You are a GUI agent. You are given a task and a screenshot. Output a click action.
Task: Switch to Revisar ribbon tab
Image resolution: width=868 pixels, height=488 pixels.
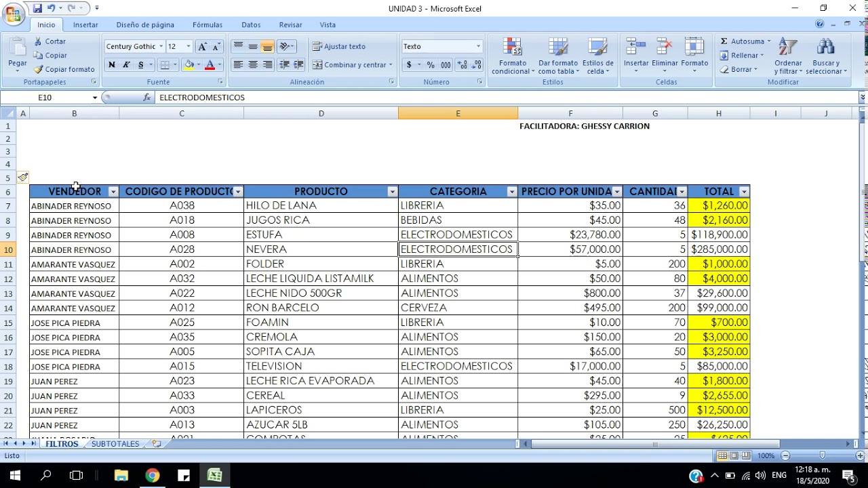tap(290, 24)
